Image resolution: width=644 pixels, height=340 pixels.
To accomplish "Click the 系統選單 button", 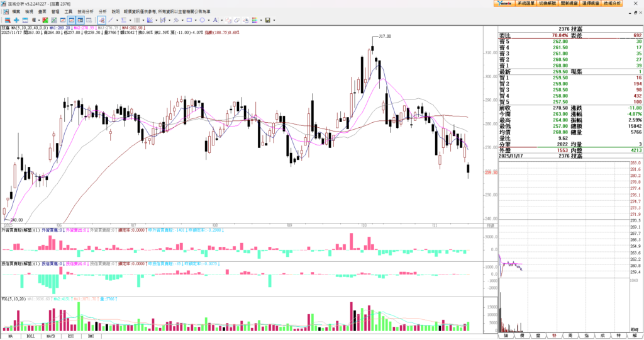I will 526,3.
